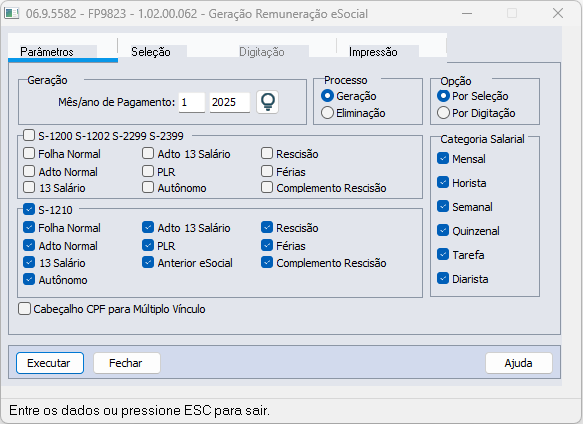Uncheck the Quinzenal salary category

(x=443, y=230)
